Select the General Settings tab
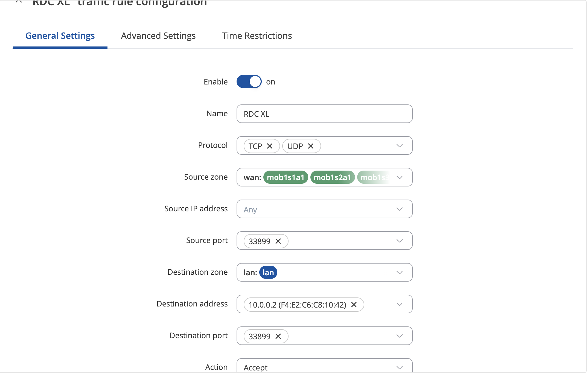Screen dimensions: 588x374 (x=60, y=36)
